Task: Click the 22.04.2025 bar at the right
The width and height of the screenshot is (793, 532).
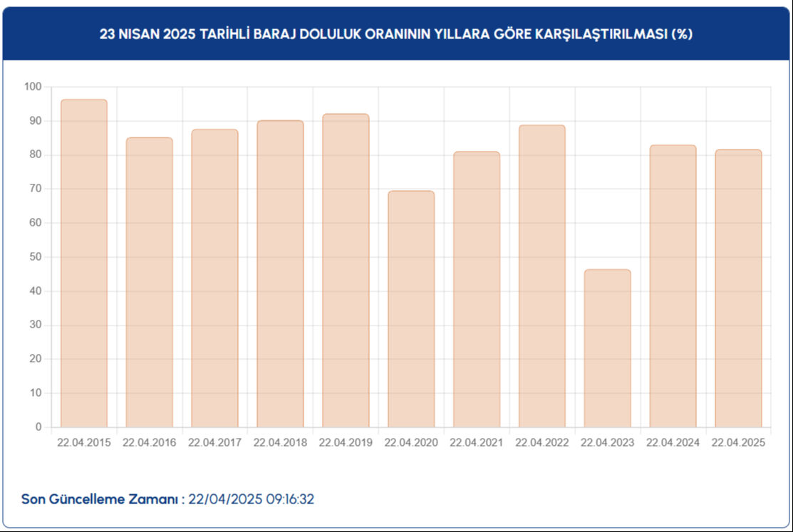Action: (x=738, y=288)
